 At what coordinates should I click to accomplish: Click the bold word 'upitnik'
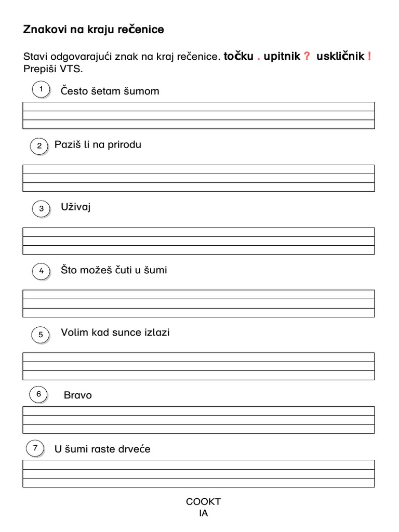tap(282, 57)
